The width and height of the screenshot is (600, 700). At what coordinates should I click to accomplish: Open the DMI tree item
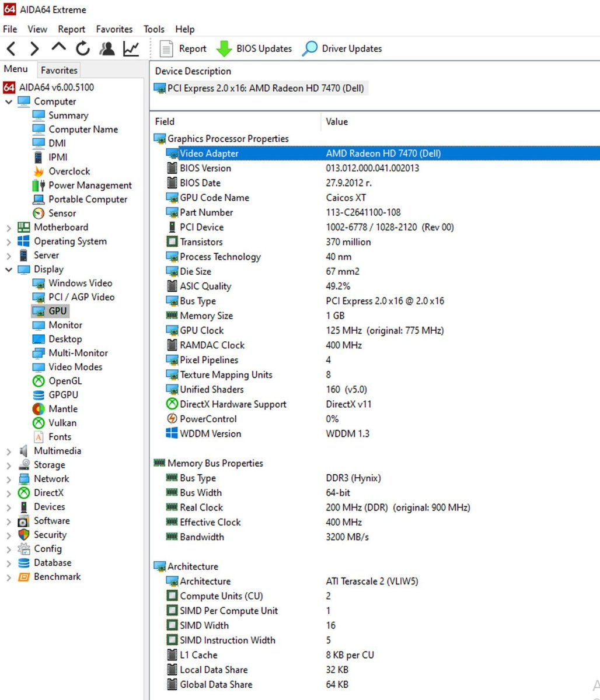(49, 143)
